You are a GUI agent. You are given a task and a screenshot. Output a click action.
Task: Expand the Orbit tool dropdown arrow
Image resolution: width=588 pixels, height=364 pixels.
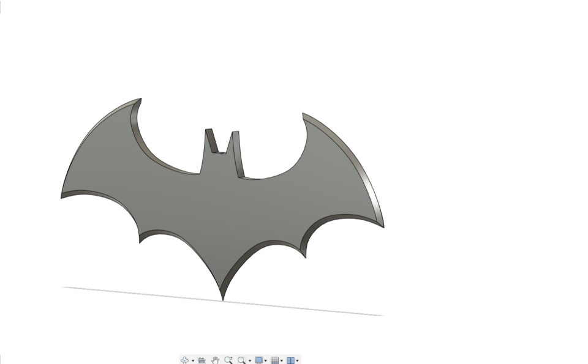point(192,360)
